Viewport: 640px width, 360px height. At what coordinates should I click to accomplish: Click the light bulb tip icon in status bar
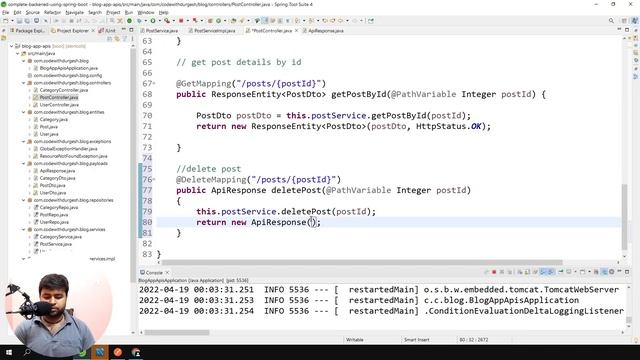(x=636, y=340)
